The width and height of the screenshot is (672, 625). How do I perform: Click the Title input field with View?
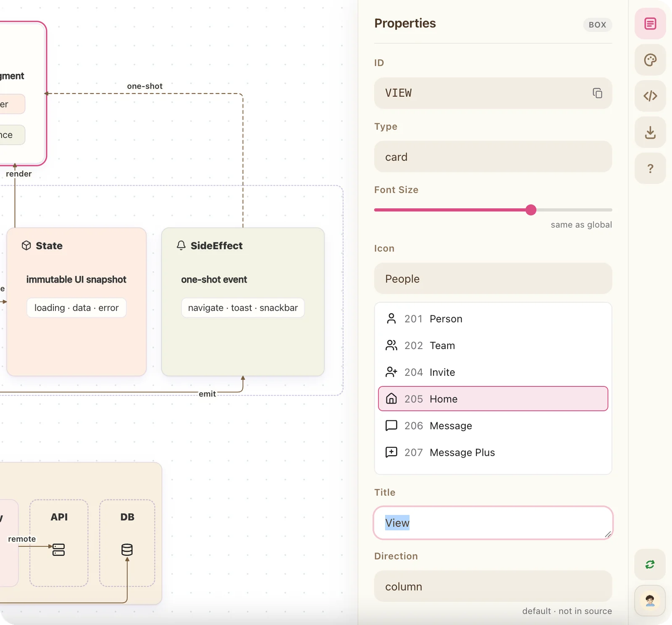493,523
